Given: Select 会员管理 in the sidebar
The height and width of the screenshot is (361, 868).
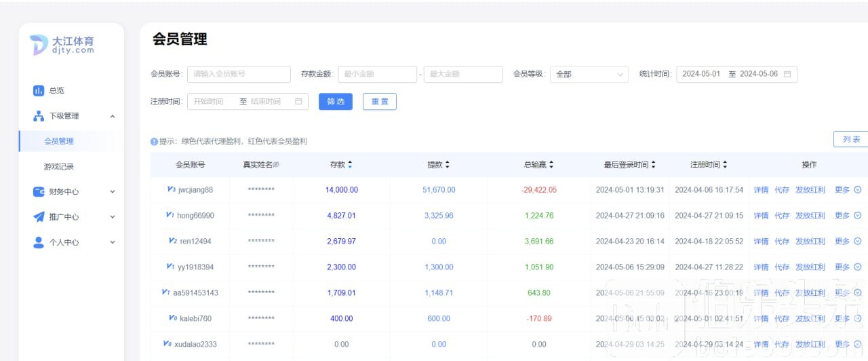Looking at the screenshot, I should click(x=59, y=141).
